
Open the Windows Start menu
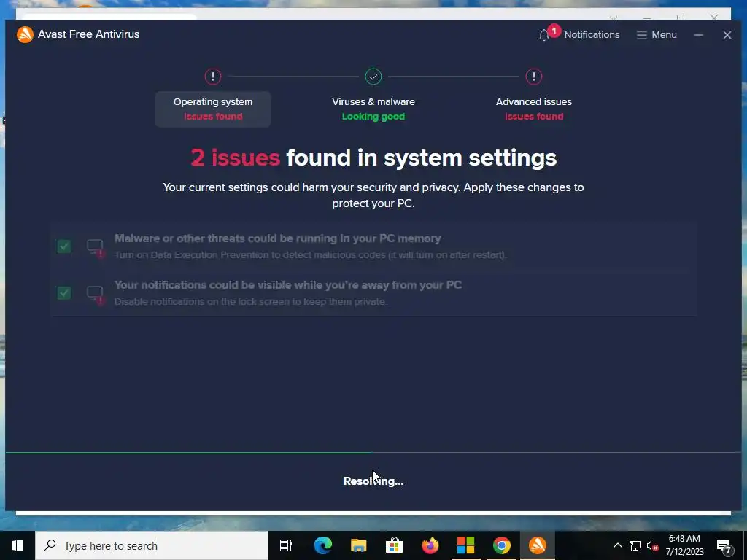click(18, 545)
